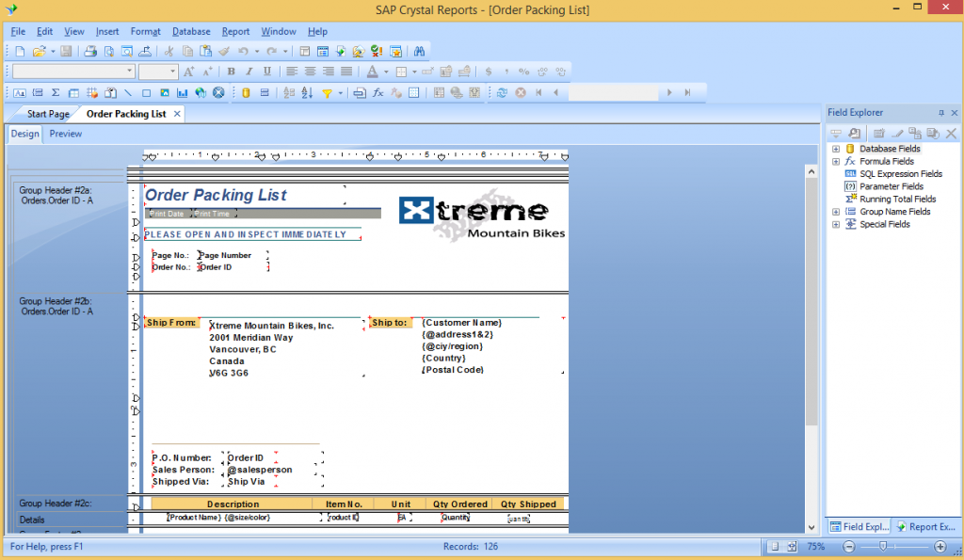
Task: Print the report using printer icon
Action: coord(90,52)
